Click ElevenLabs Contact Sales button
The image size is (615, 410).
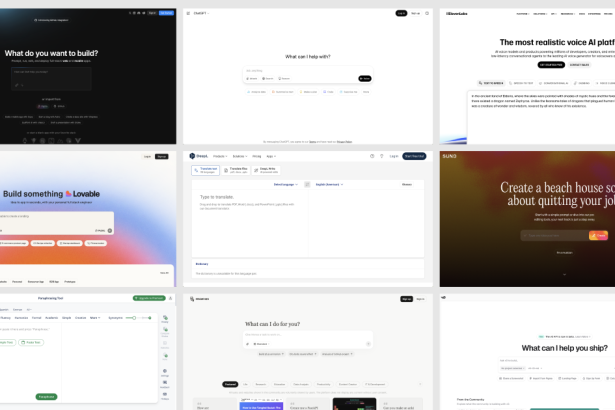[579, 65]
